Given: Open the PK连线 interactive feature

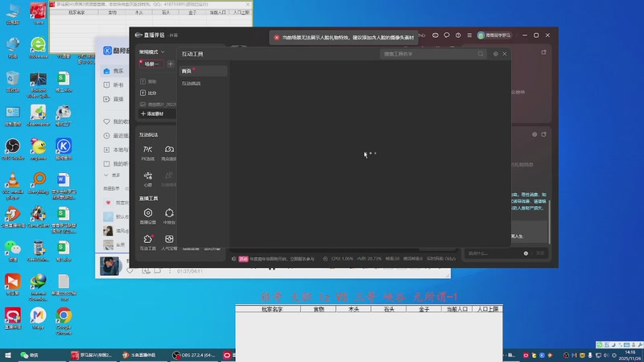Looking at the screenshot, I should pyautogui.click(x=147, y=152).
